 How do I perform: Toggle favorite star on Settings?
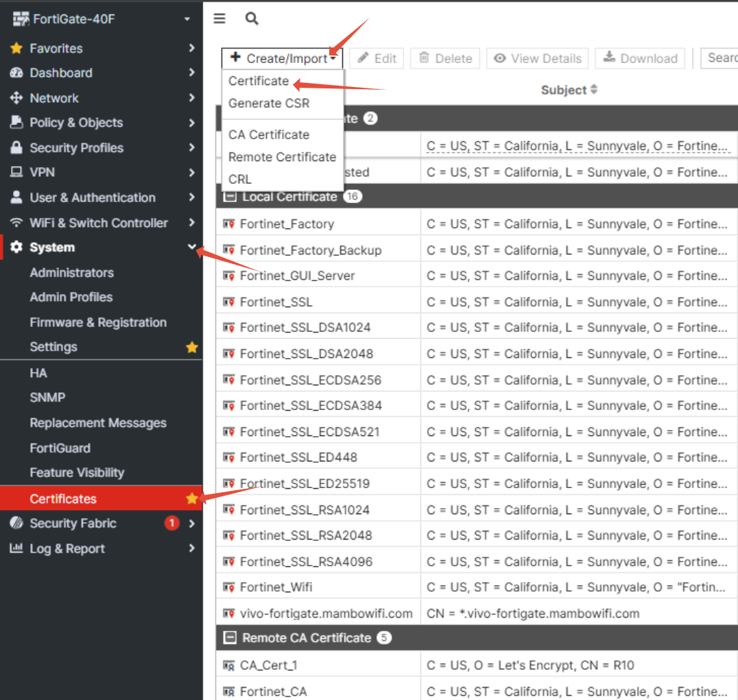click(x=191, y=347)
